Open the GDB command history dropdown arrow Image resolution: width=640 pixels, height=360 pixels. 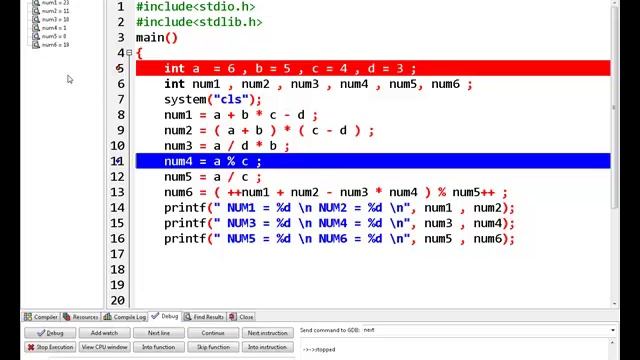pos(613,330)
